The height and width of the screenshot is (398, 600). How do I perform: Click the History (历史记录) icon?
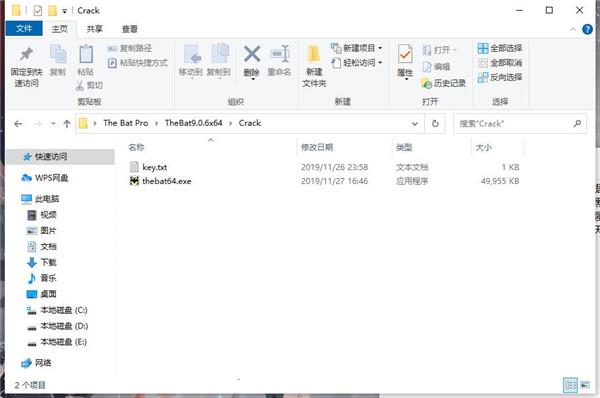click(x=426, y=83)
